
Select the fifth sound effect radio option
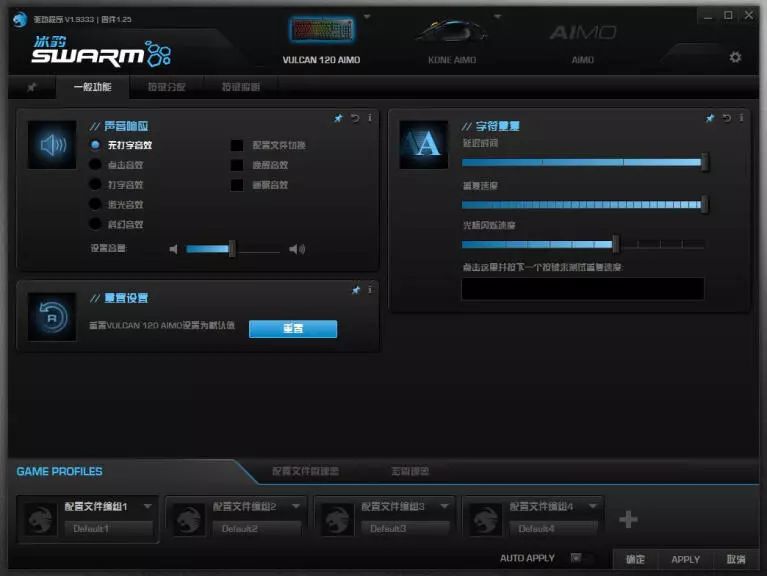95,224
